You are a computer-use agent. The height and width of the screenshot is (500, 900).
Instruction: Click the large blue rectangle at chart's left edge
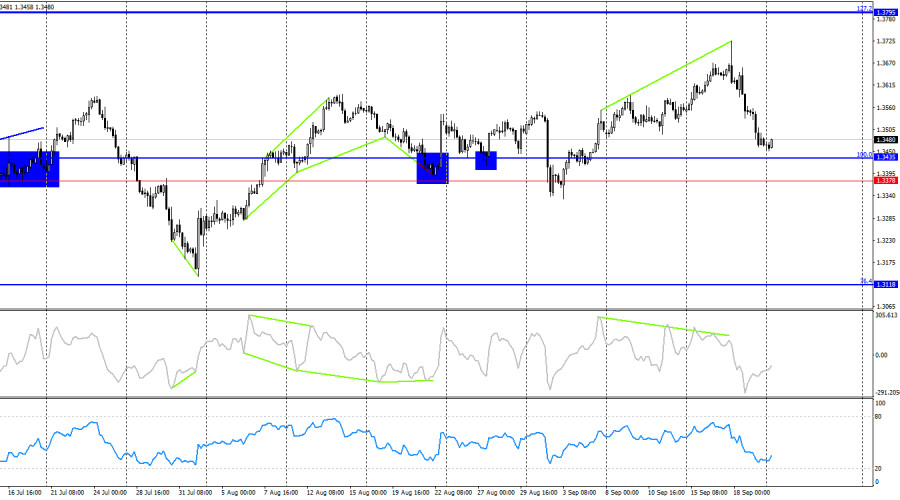point(30,168)
